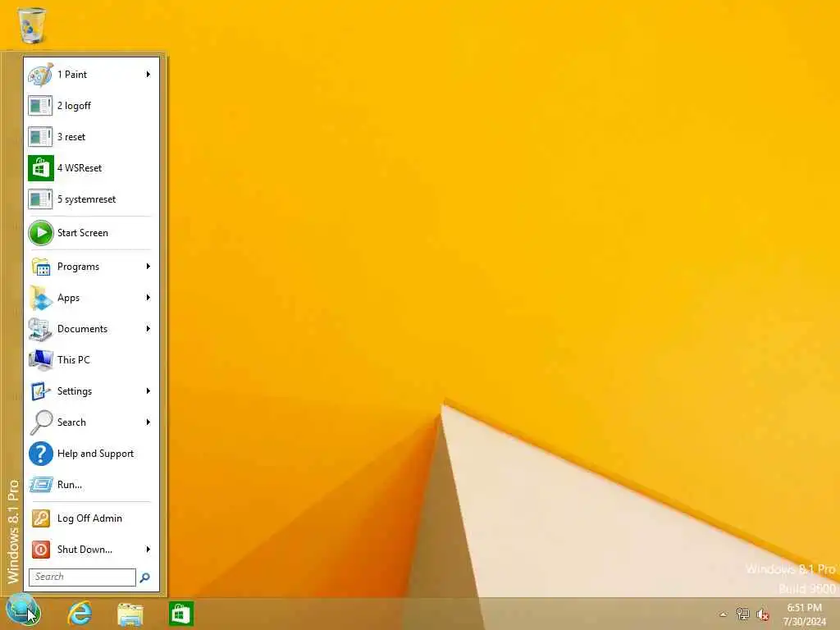Select the logoff program icon

(41, 106)
